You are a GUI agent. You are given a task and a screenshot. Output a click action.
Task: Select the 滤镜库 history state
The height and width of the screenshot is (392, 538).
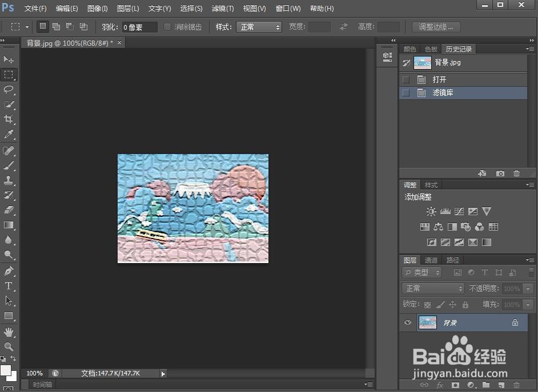point(463,93)
